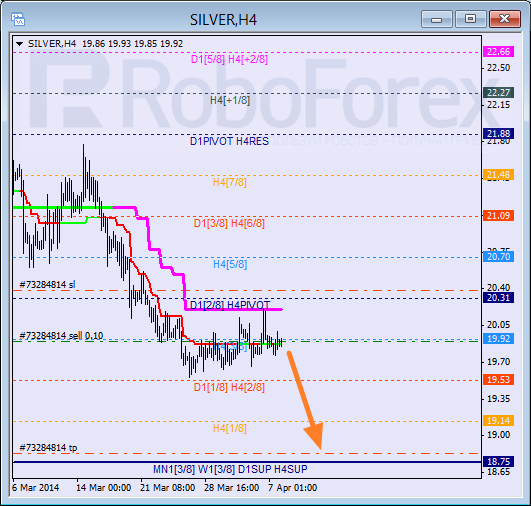This screenshot has height=506, width=531.
Task: Click the 7 Apr 01:00 time axis marker
Action: point(292,487)
